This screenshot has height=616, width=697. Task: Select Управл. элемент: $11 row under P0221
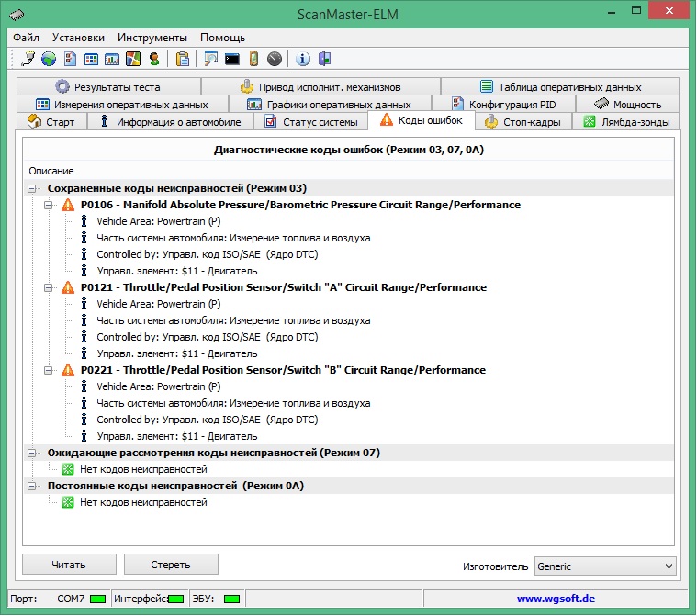coord(177,436)
